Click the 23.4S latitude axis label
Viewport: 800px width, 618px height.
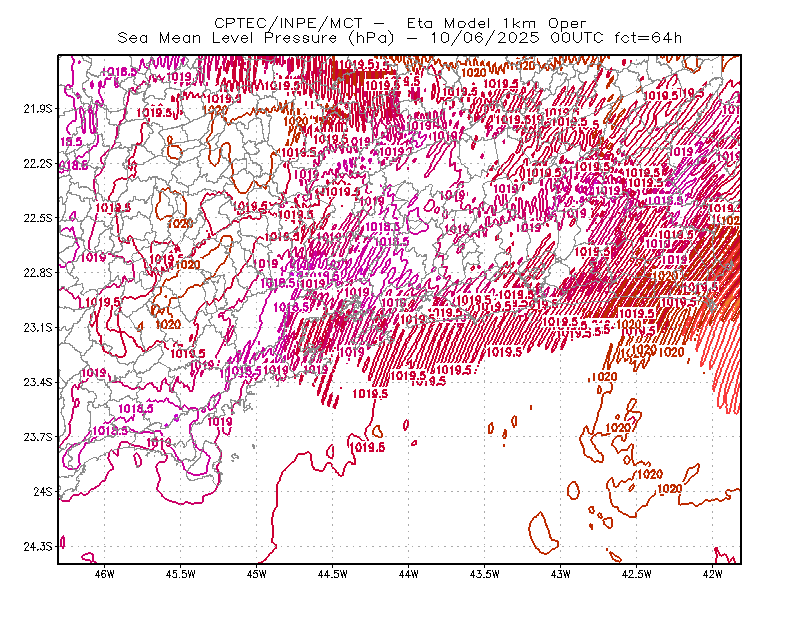click(x=38, y=382)
